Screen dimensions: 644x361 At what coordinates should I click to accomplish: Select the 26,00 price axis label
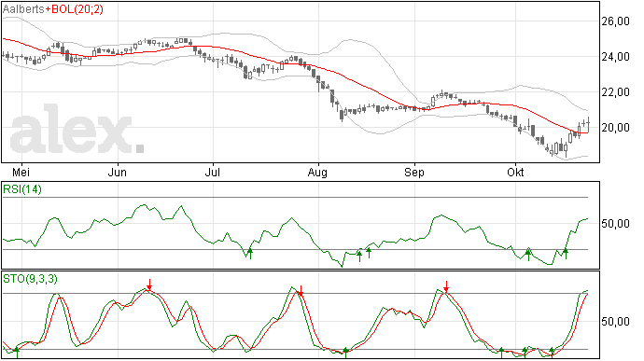pyautogui.click(x=615, y=21)
